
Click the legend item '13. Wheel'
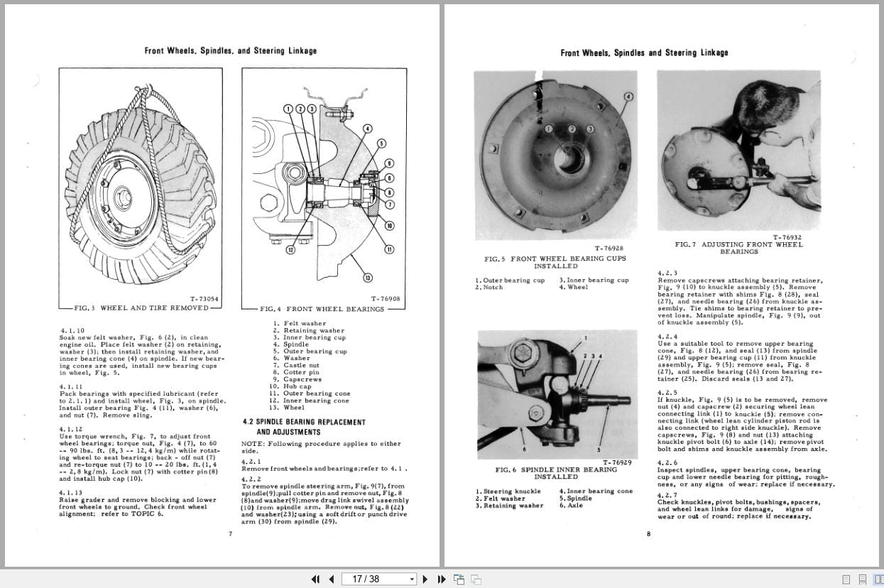288,408
